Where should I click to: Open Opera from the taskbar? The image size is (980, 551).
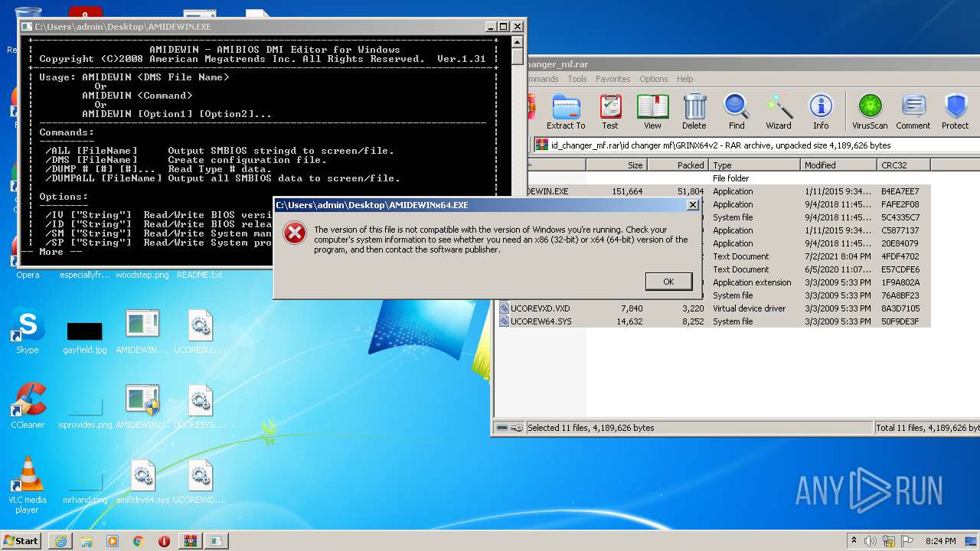pyautogui.click(x=164, y=541)
